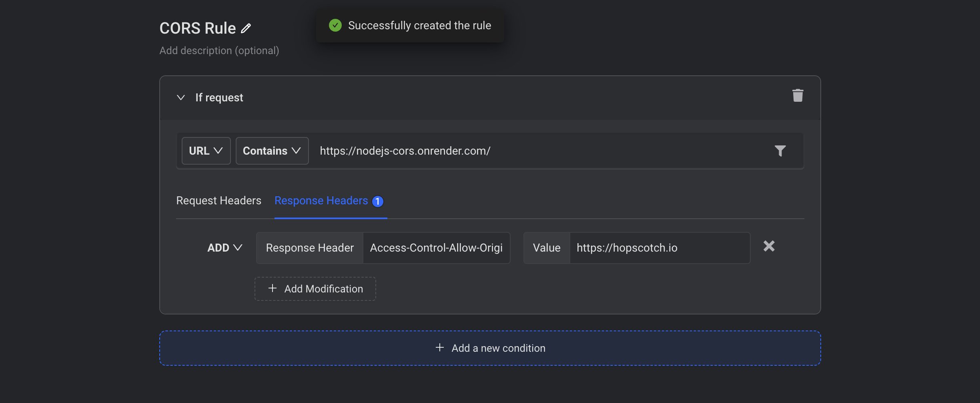Remove the header modification with X icon

tap(769, 246)
